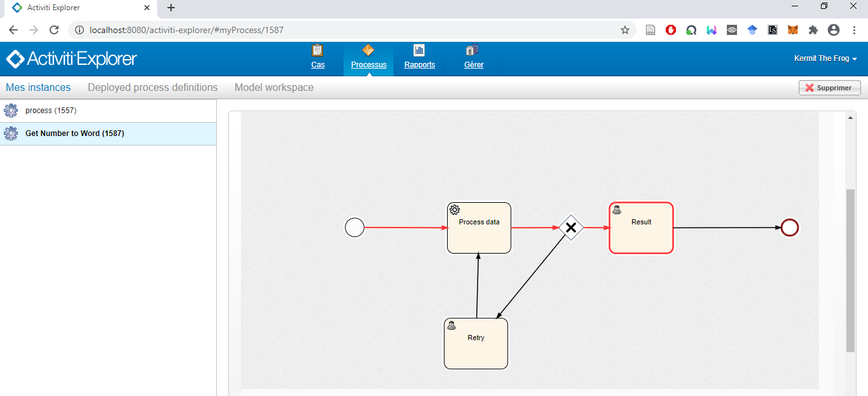The height and width of the screenshot is (396, 868).
Task: Select the Result user task box
Action: (641, 228)
